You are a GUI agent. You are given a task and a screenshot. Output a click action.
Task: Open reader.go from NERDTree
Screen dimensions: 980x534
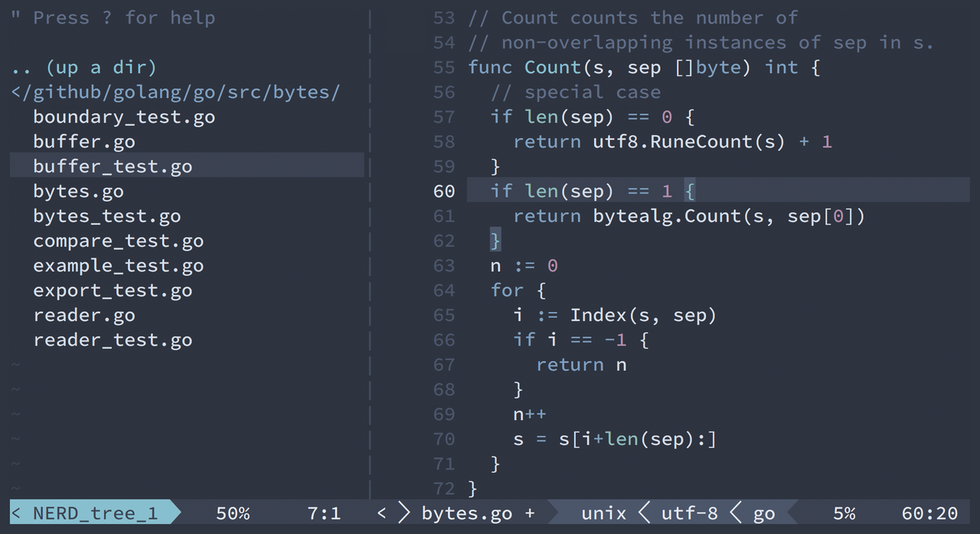[x=83, y=315]
